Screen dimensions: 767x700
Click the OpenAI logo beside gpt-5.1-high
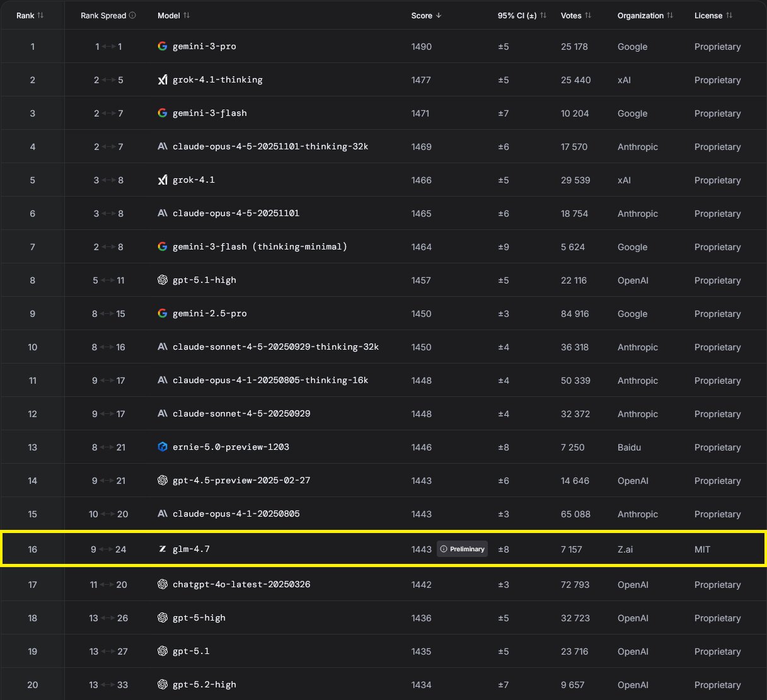click(163, 280)
